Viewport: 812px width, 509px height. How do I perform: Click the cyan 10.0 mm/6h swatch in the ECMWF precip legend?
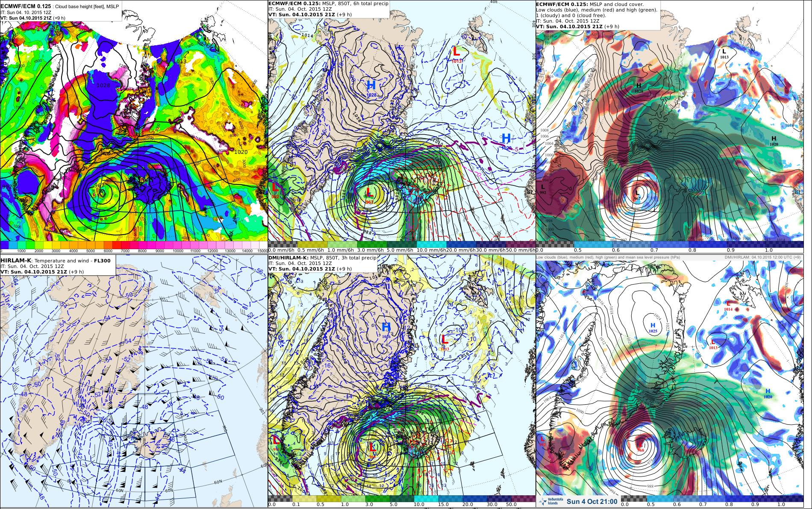coord(431,245)
